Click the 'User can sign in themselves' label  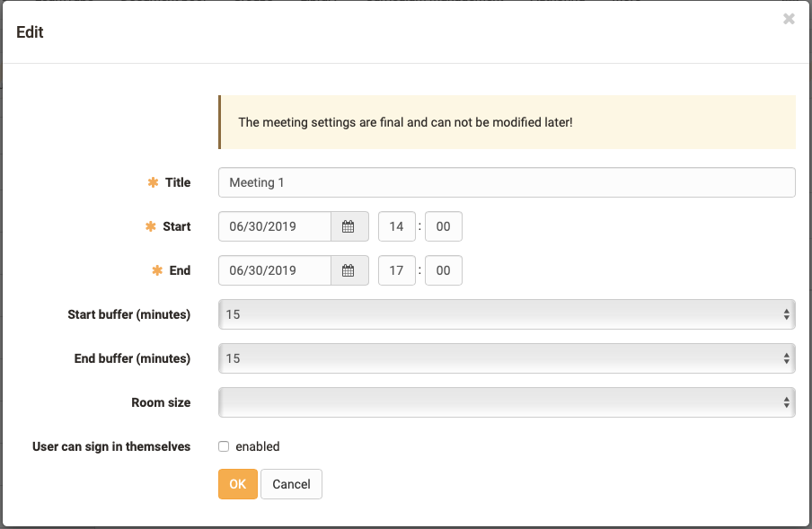pos(111,446)
